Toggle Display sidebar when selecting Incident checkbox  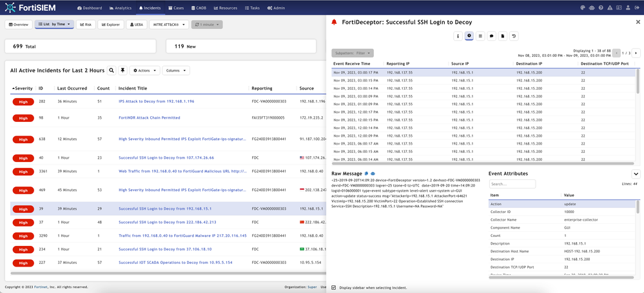point(333,287)
